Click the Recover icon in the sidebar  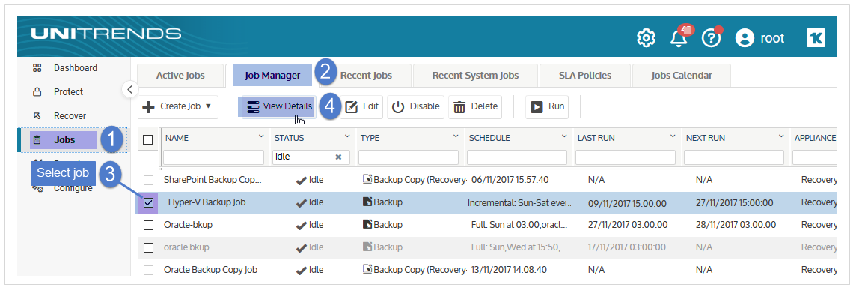pos(37,116)
